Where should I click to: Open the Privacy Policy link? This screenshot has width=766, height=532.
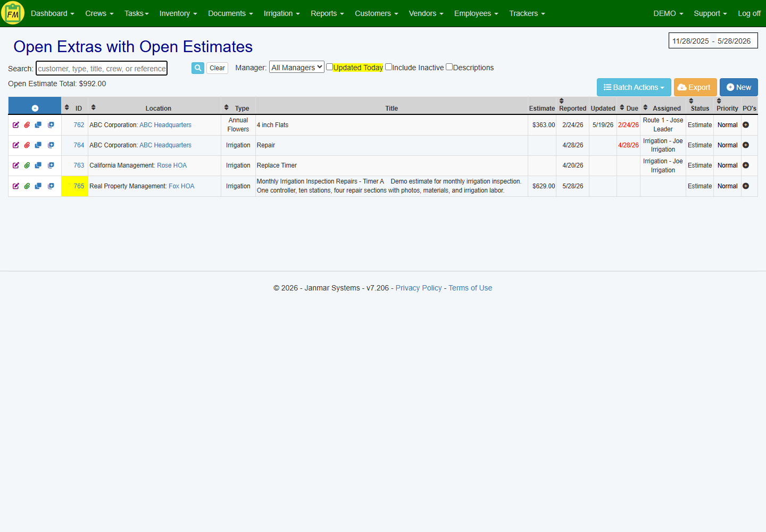[x=419, y=288]
